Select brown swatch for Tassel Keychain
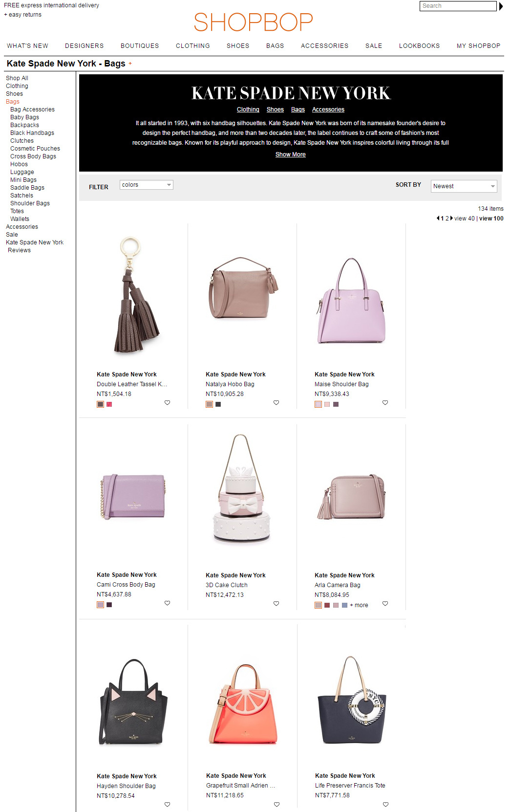Screen dimensions: 511x812 pos(101,404)
